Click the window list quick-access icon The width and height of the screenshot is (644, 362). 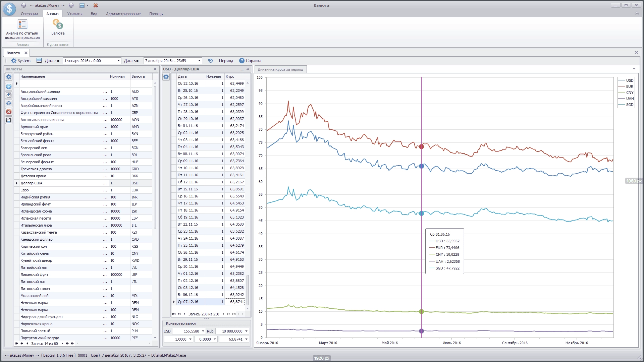coord(82,5)
